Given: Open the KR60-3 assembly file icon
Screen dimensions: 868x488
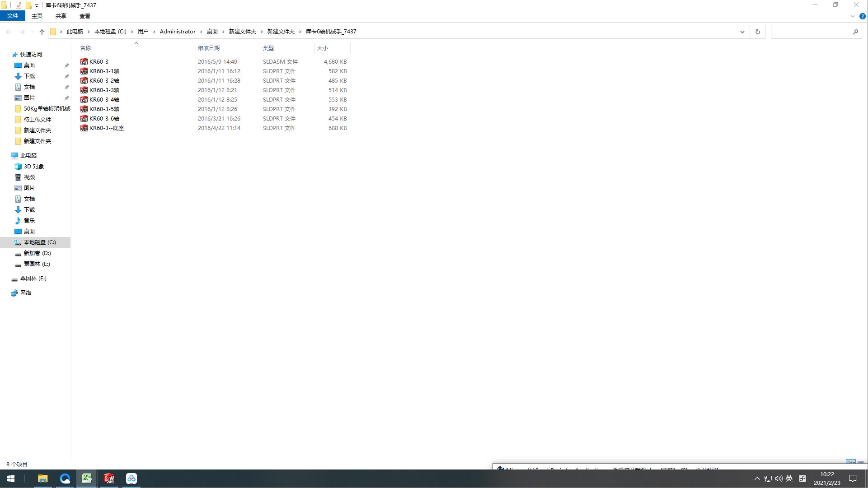Looking at the screenshot, I should coord(84,61).
